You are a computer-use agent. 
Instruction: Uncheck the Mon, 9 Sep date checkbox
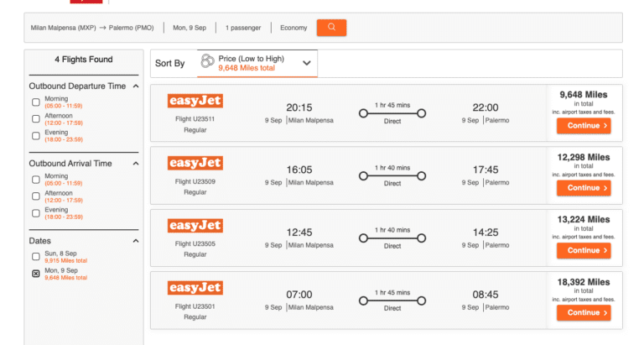36,274
